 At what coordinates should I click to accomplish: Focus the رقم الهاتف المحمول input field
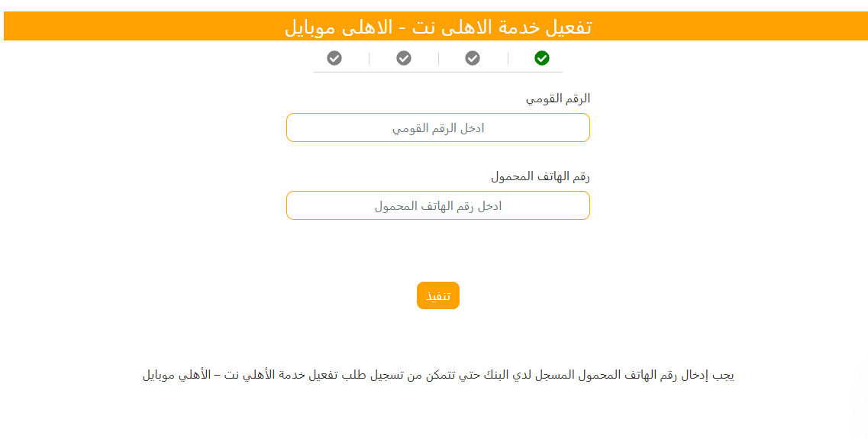(438, 206)
